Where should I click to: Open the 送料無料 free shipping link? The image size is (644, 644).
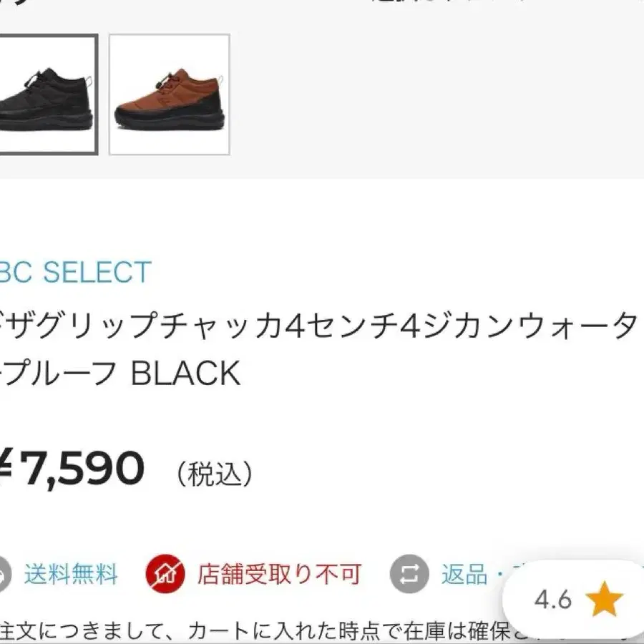pos(70,574)
